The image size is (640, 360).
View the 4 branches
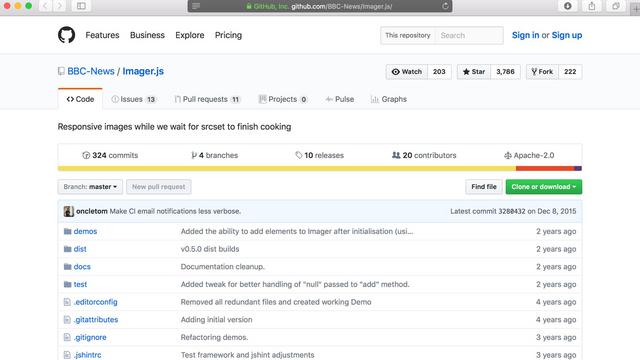click(215, 156)
